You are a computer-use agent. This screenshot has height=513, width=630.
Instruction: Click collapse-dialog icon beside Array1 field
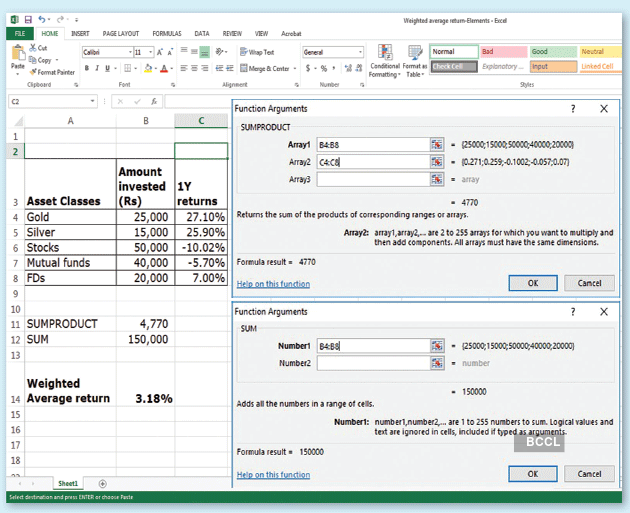tap(436, 144)
